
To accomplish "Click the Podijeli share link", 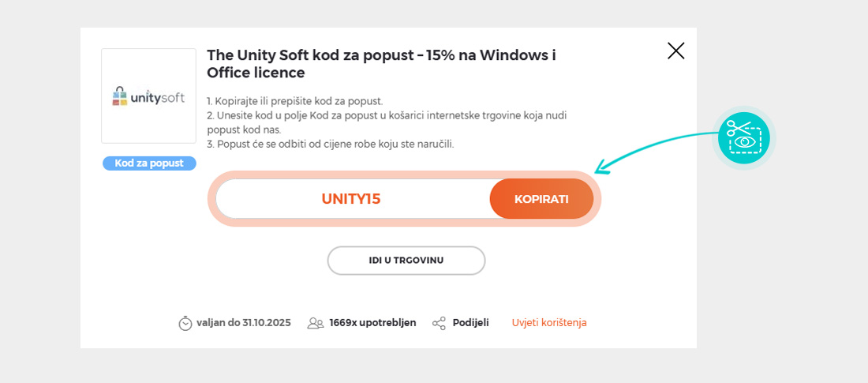I will pos(470,323).
